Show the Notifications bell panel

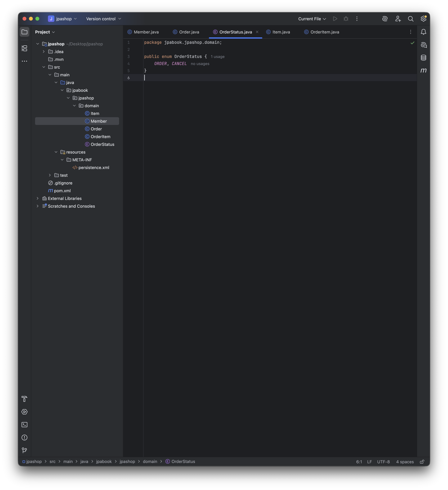(424, 32)
